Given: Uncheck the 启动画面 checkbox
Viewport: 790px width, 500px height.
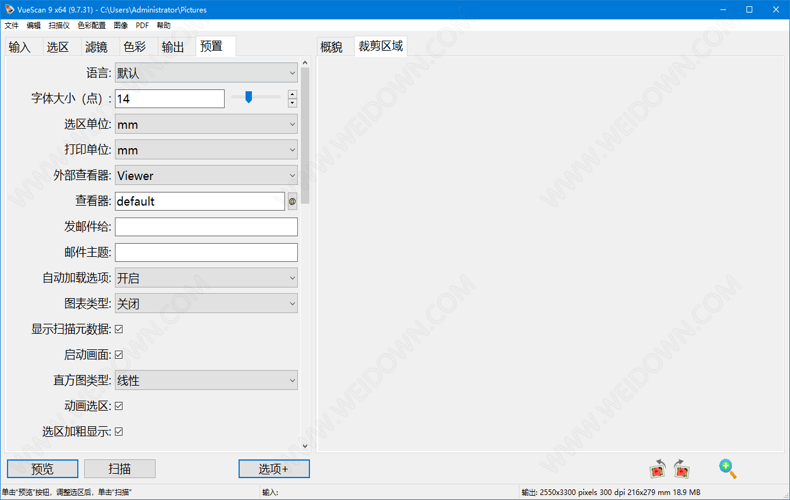Looking at the screenshot, I should click(x=119, y=355).
